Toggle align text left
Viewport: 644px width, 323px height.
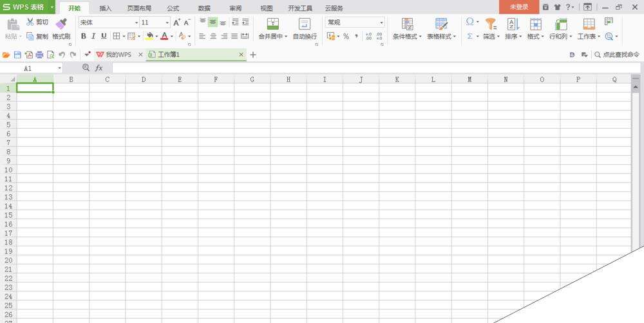point(202,36)
